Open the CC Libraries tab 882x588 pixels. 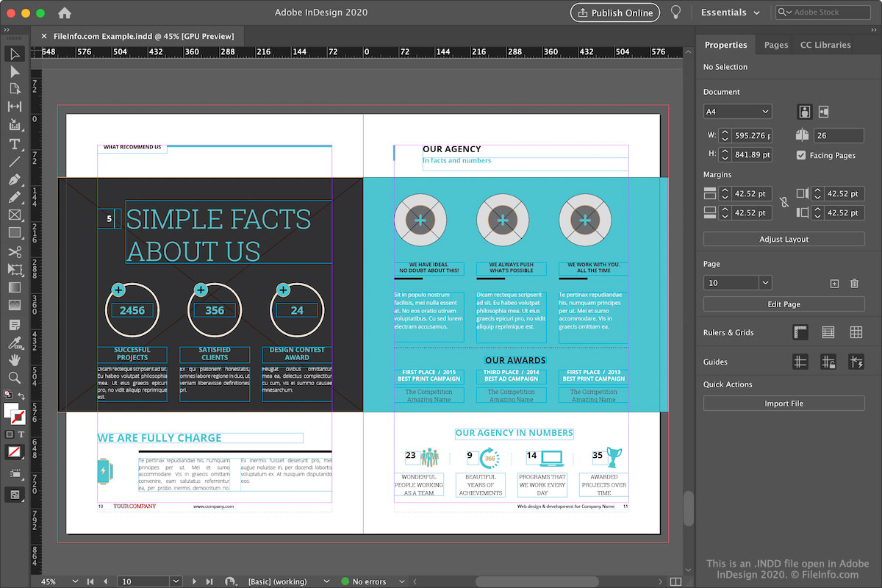coord(825,45)
